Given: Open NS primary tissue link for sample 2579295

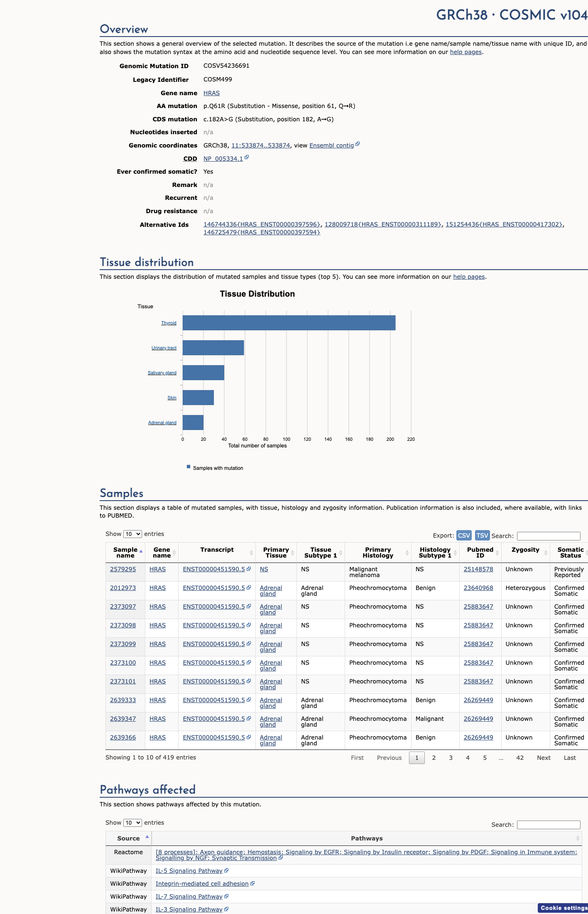Looking at the screenshot, I should point(264,569).
